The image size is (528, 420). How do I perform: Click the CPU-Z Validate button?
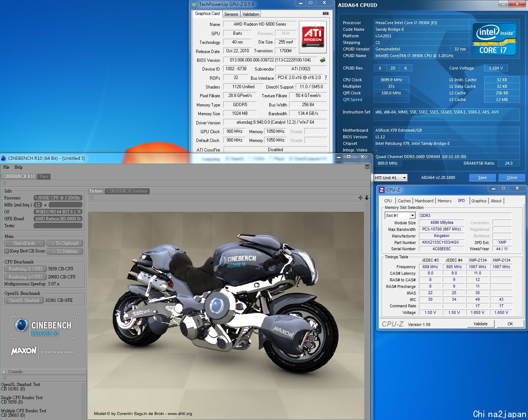480,324
